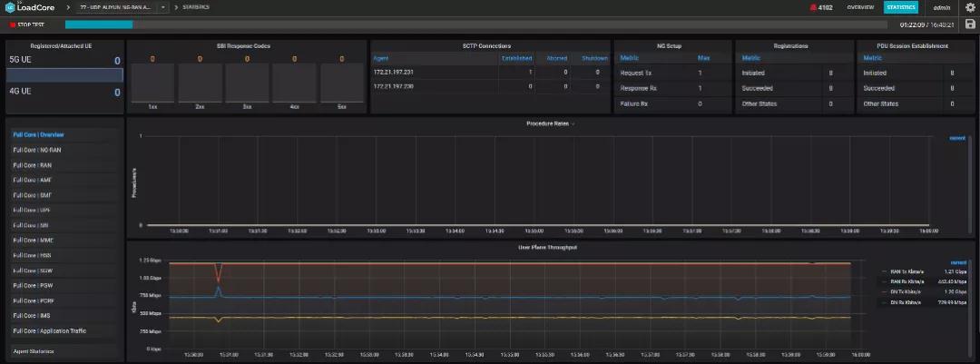Screen dimensions: 980x364
Task: Expand the Procedure Rates panel title menu
Action: pos(550,123)
